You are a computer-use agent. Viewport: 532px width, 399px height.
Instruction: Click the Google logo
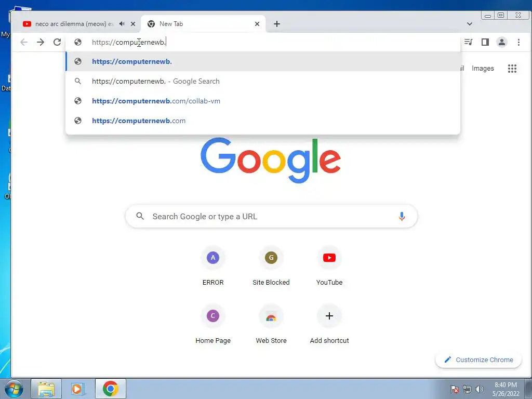[x=271, y=160]
